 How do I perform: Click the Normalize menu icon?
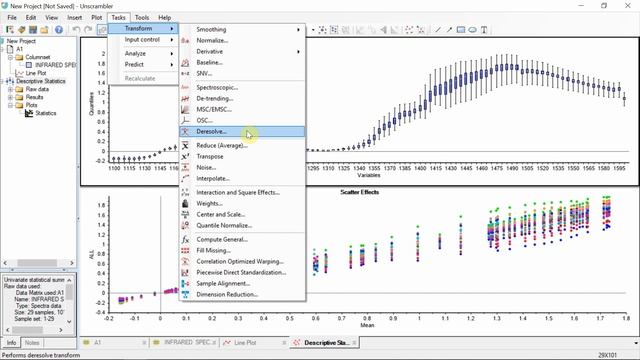pyautogui.click(x=185, y=40)
